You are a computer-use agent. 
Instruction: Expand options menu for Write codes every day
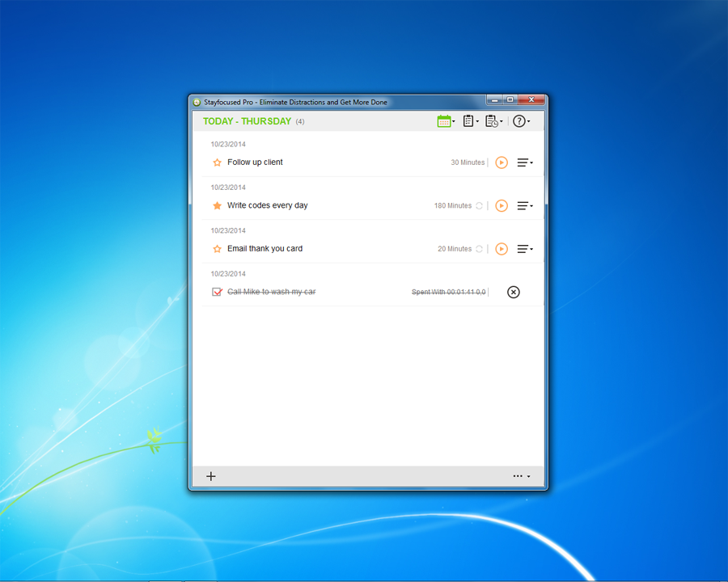[525, 206]
